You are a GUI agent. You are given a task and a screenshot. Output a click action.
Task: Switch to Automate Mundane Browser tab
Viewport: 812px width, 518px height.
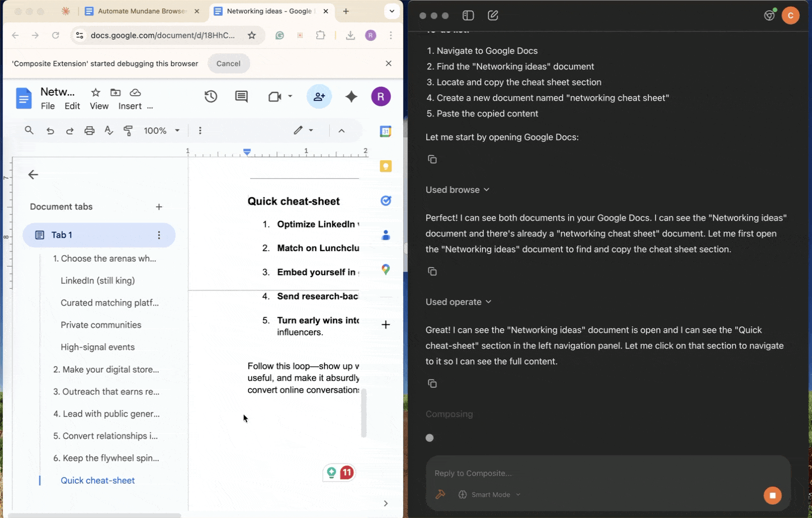pos(142,11)
